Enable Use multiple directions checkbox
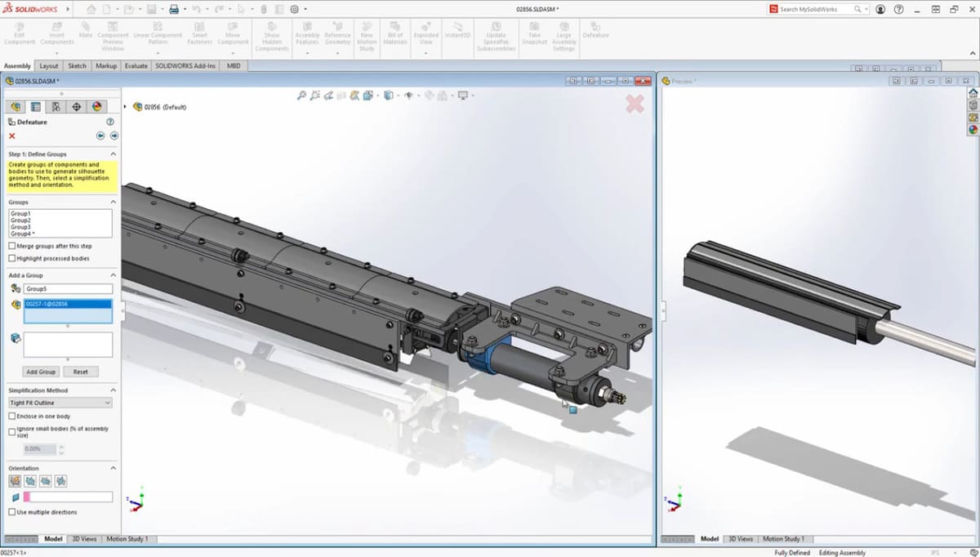This screenshot has width=980, height=557. [11, 512]
